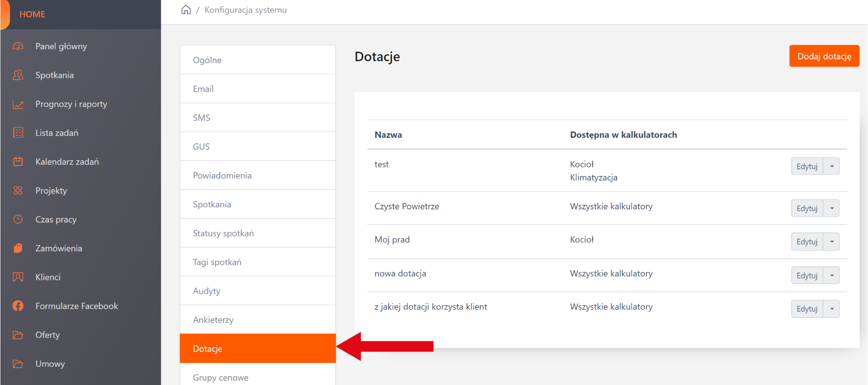Viewport: 868px width, 385px height.
Task: Click the Lista zadań checklist icon
Action: pyautogui.click(x=18, y=133)
